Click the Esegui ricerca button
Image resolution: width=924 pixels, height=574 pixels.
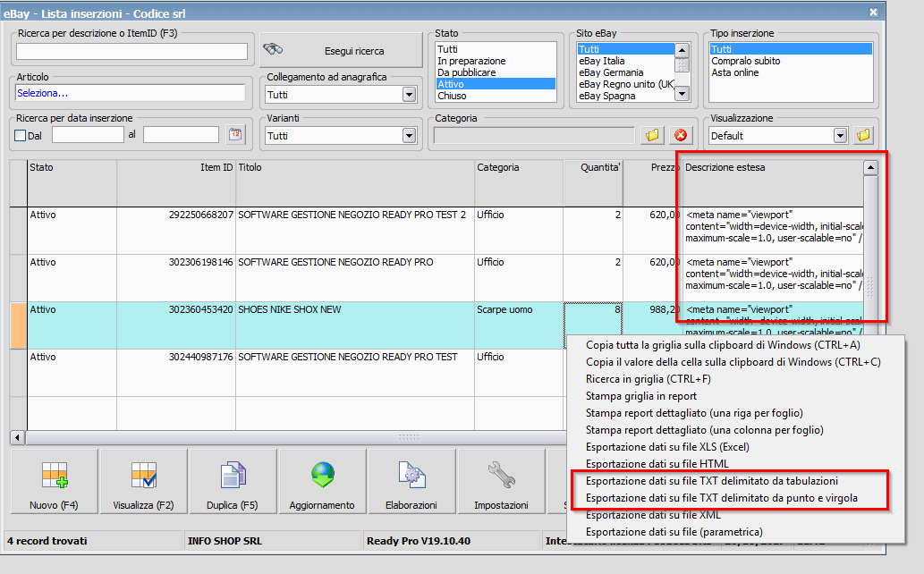(341, 51)
